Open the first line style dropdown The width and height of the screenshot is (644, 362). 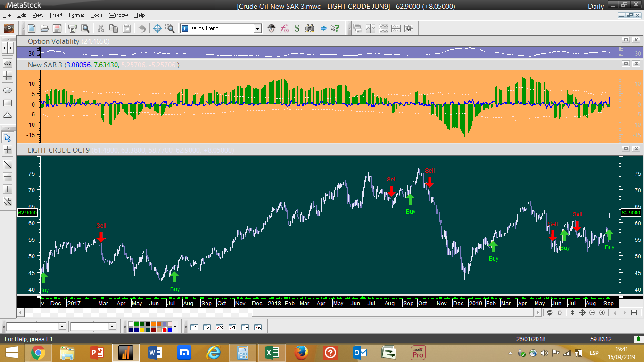[62, 327]
